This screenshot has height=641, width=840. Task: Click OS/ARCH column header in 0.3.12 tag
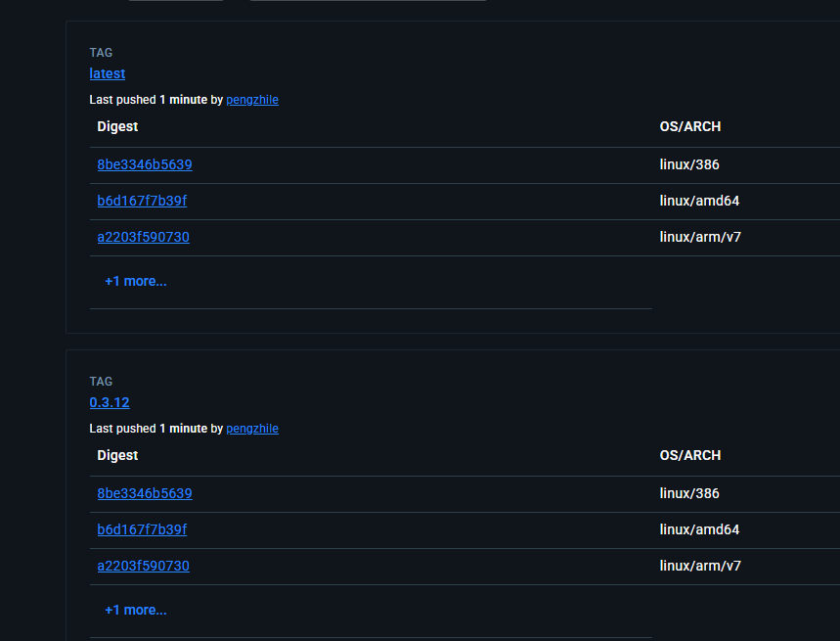(690, 456)
